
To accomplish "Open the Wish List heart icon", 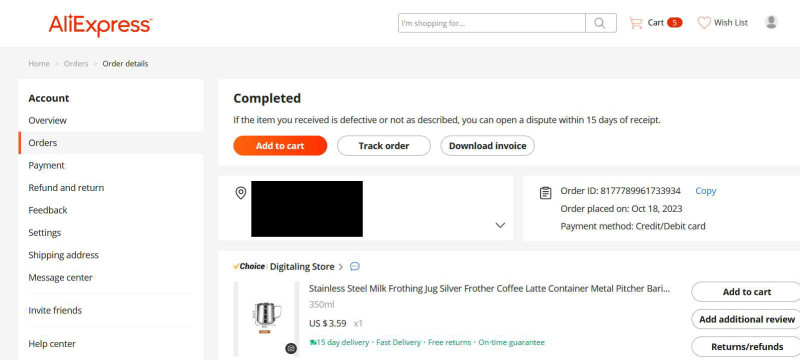I will pos(704,23).
